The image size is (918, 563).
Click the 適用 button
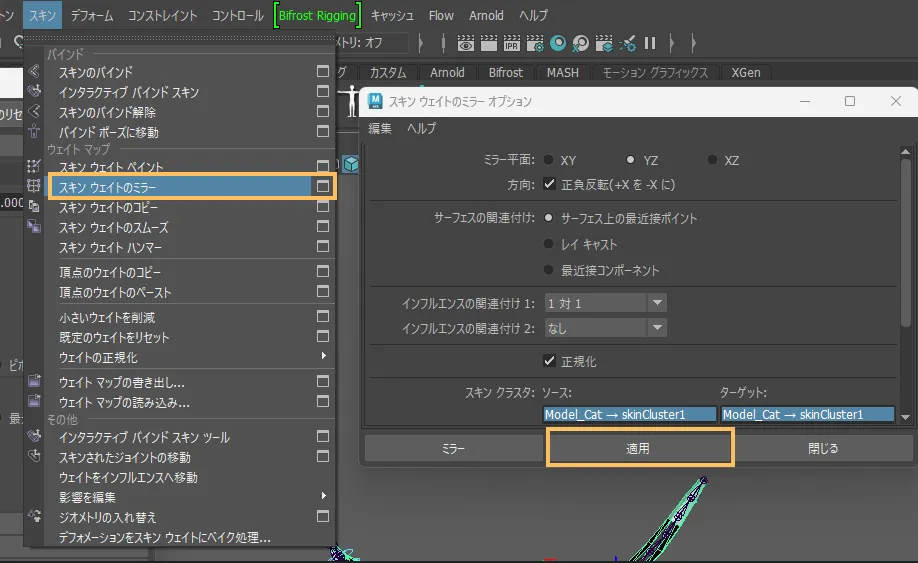pos(640,449)
